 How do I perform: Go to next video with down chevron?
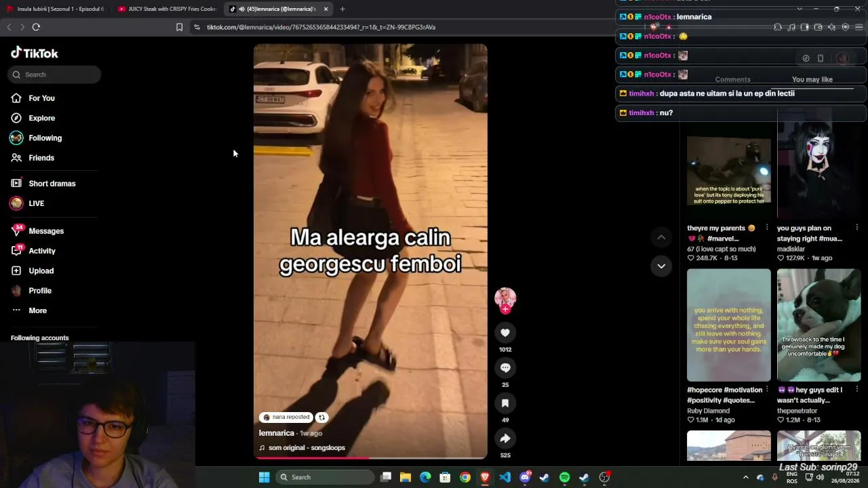661,266
